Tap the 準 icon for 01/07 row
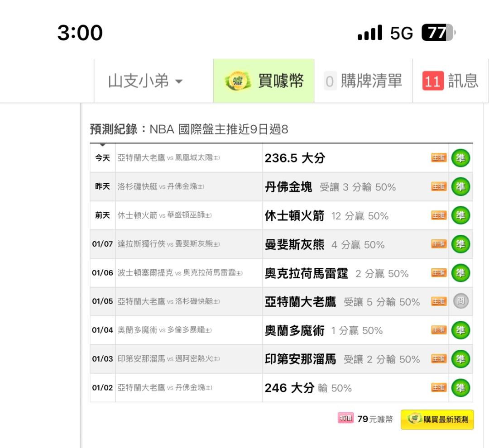The width and height of the screenshot is (489, 448). [x=460, y=244]
